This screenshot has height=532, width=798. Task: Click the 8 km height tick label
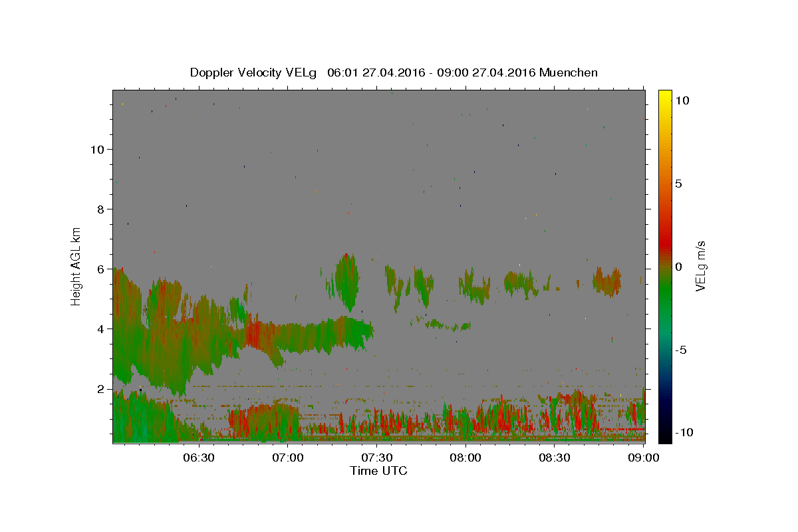pyautogui.click(x=100, y=209)
